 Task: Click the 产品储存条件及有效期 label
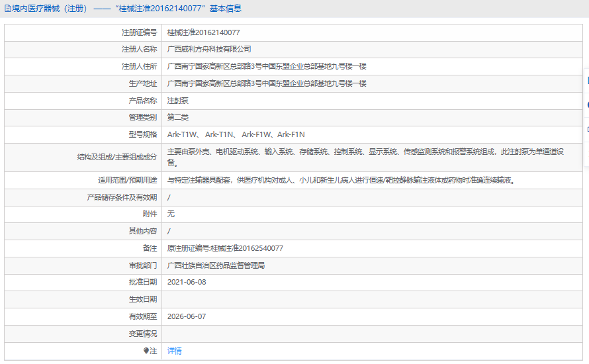[x=122, y=197]
